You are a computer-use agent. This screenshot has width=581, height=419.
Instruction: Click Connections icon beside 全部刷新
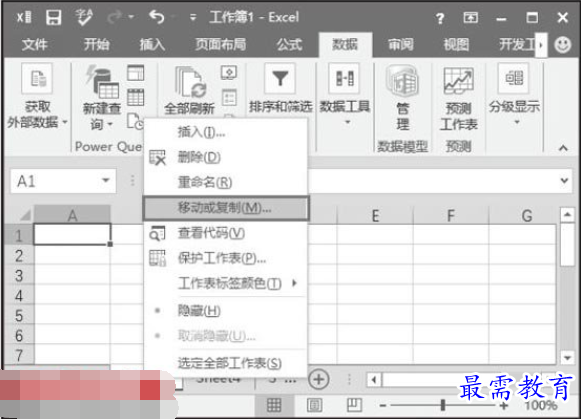tap(229, 73)
